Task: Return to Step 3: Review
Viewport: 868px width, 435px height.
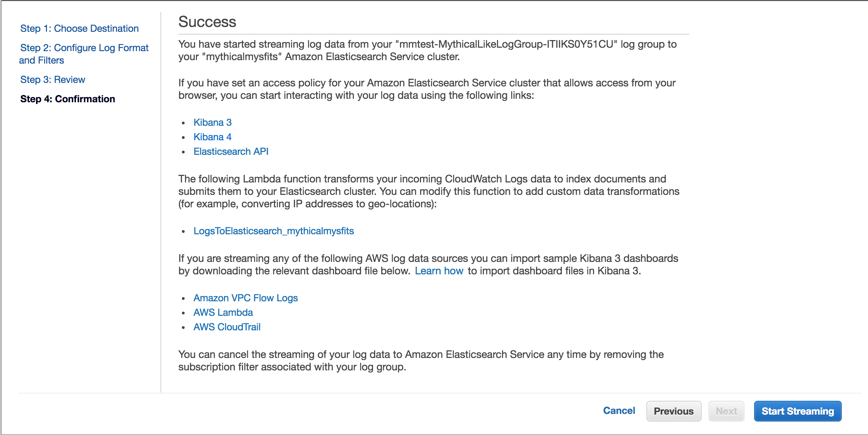Action: click(x=52, y=79)
